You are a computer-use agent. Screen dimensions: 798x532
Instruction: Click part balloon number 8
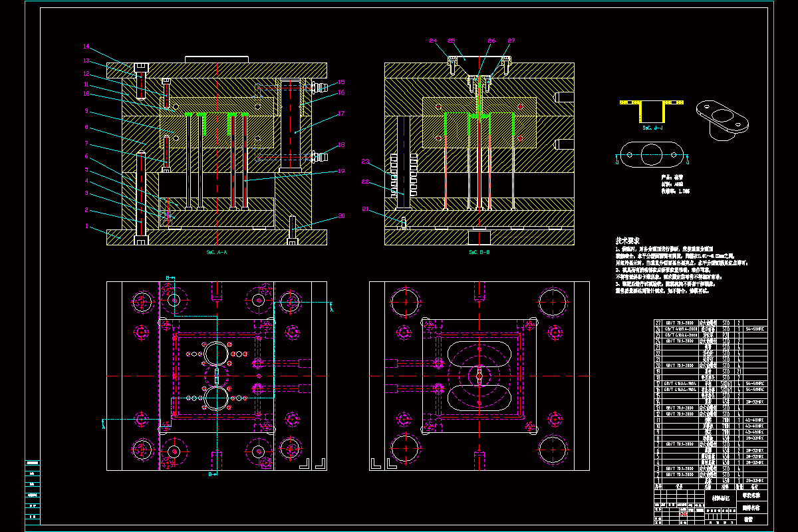tap(86, 127)
